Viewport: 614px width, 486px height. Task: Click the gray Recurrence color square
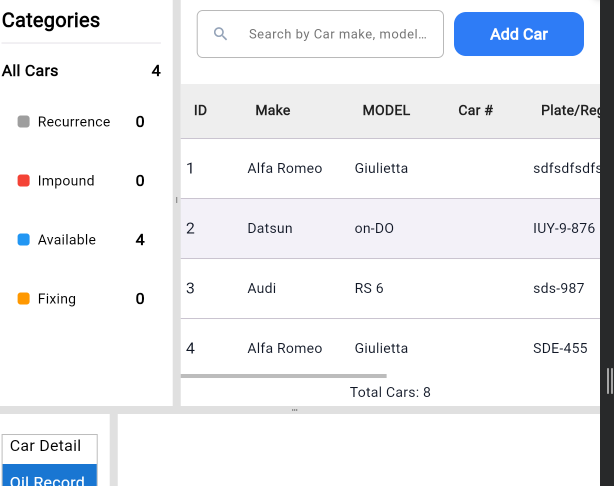[24, 122]
